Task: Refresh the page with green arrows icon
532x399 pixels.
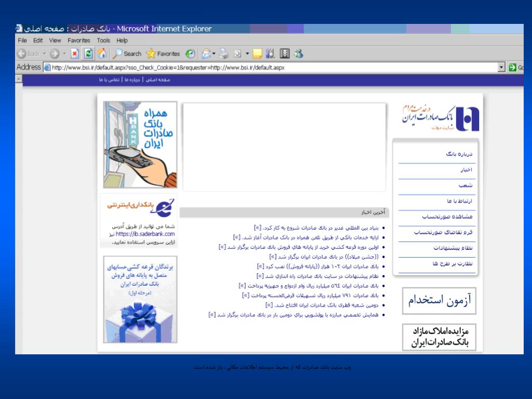Action: click(88, 54)
